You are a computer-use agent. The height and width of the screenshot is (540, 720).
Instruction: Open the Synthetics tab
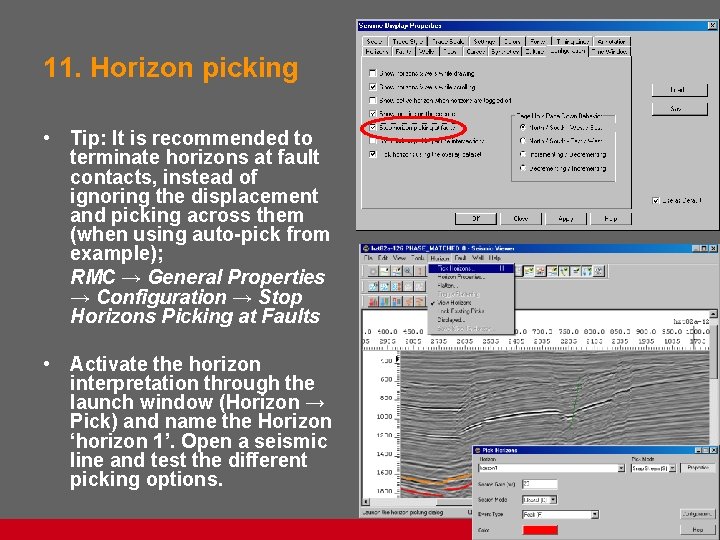tap(505, 51)
